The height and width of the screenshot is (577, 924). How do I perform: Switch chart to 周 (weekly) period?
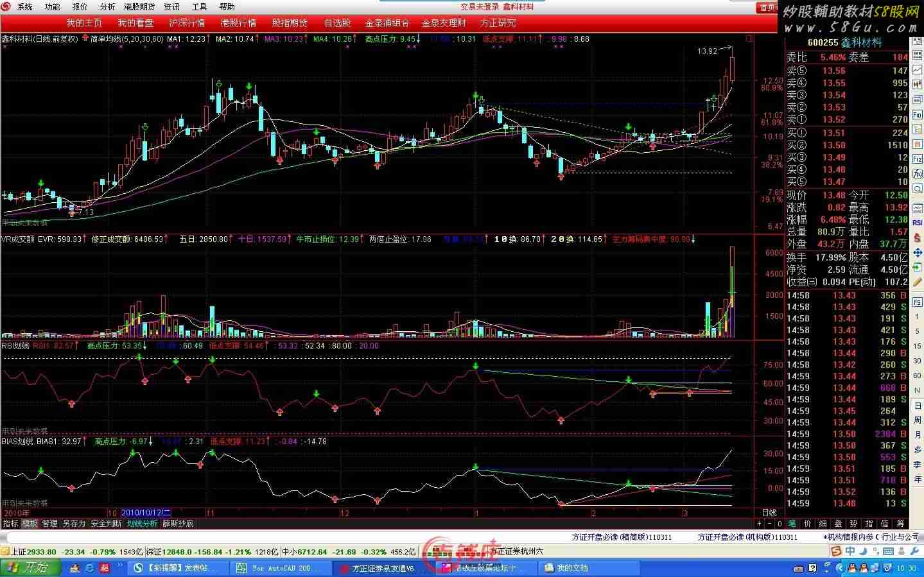click(918, 420)
